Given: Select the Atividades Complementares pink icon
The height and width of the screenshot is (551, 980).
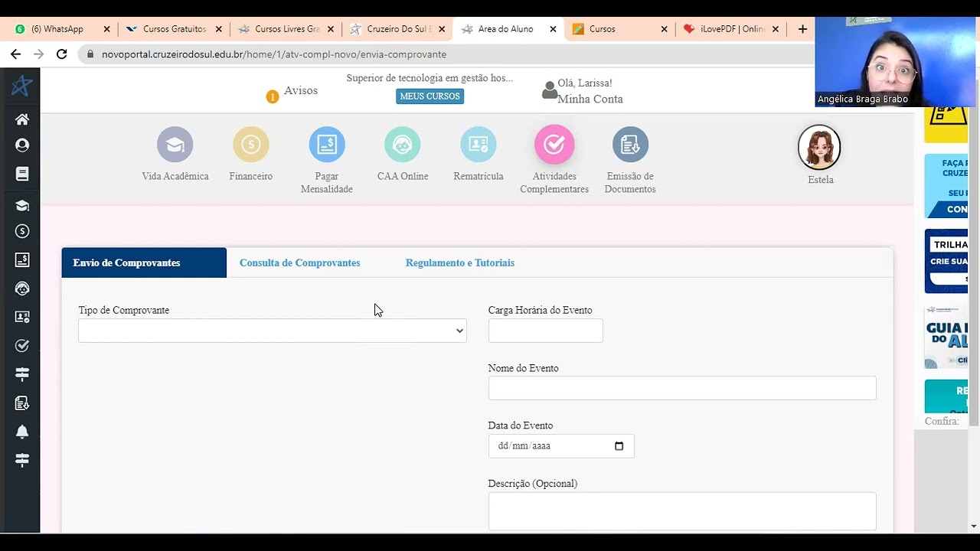Looking at the screenshot, I should click(554, 145).
